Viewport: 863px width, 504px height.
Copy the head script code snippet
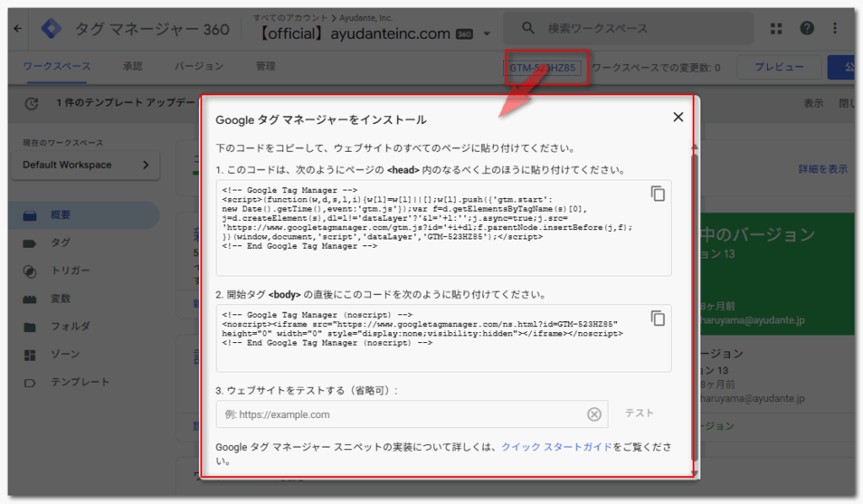657,194
